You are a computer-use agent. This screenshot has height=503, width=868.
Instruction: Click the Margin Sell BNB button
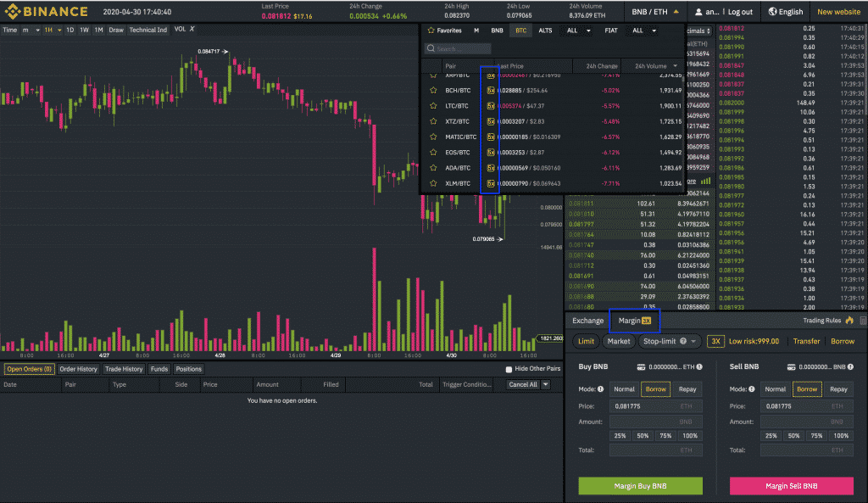[x=792, y=486]
